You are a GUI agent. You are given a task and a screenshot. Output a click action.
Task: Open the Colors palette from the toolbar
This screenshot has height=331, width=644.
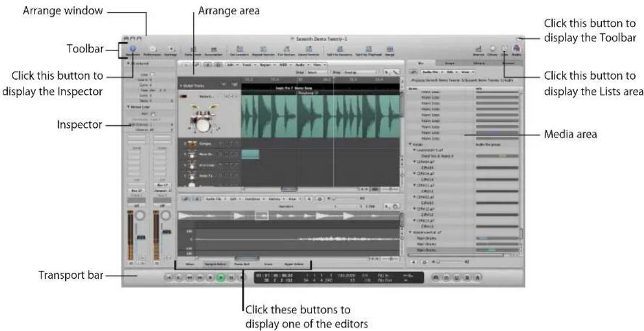[x=492, y=50]
